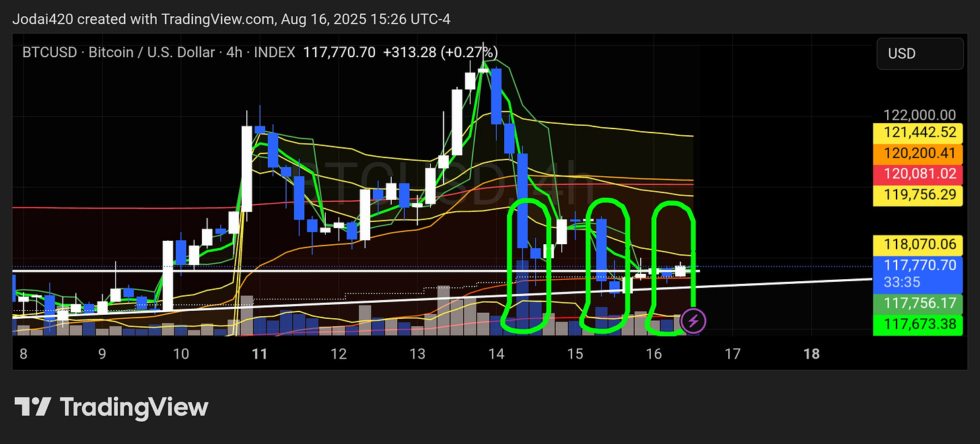Click the 122,000.00 price axis value
980x444 pixels.
[x=919, y=115]
